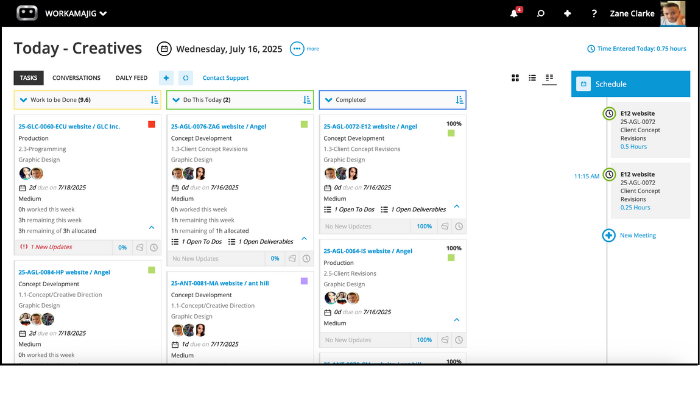Viewport: 700px width, 405px height.
Task: Click New Meeting plus button
Action: 609,235
